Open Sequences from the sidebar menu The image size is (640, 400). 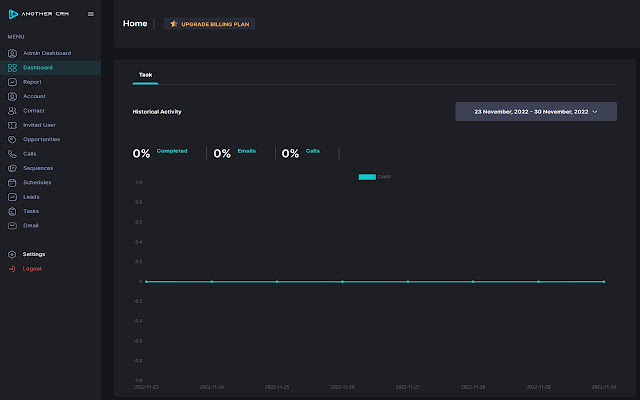click(x=37, y=168)
